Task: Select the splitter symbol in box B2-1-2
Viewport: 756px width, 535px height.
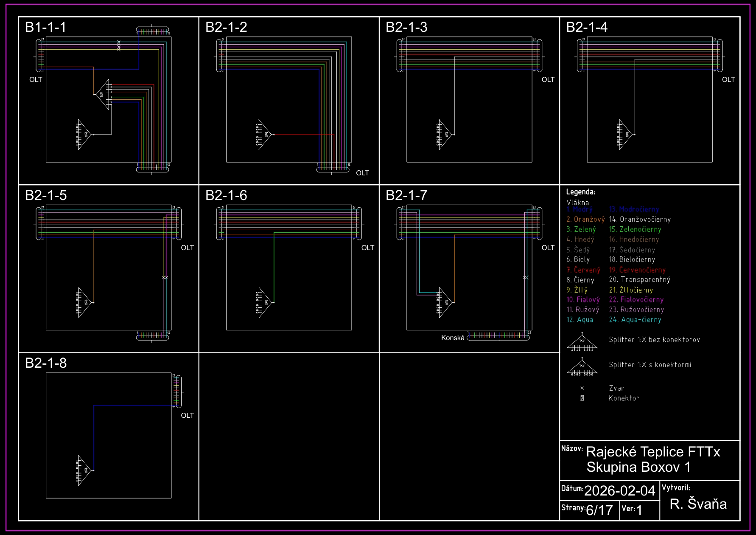Action: [265, 135]
